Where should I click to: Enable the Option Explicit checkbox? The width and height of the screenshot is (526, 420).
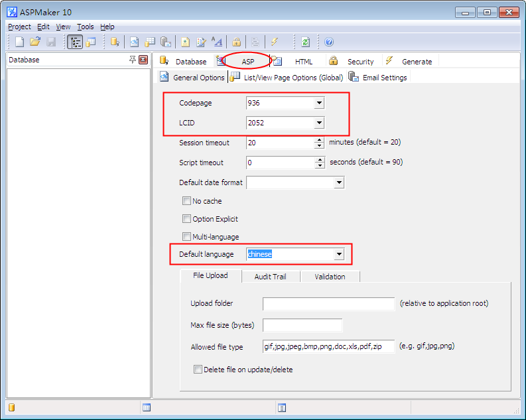186,219
